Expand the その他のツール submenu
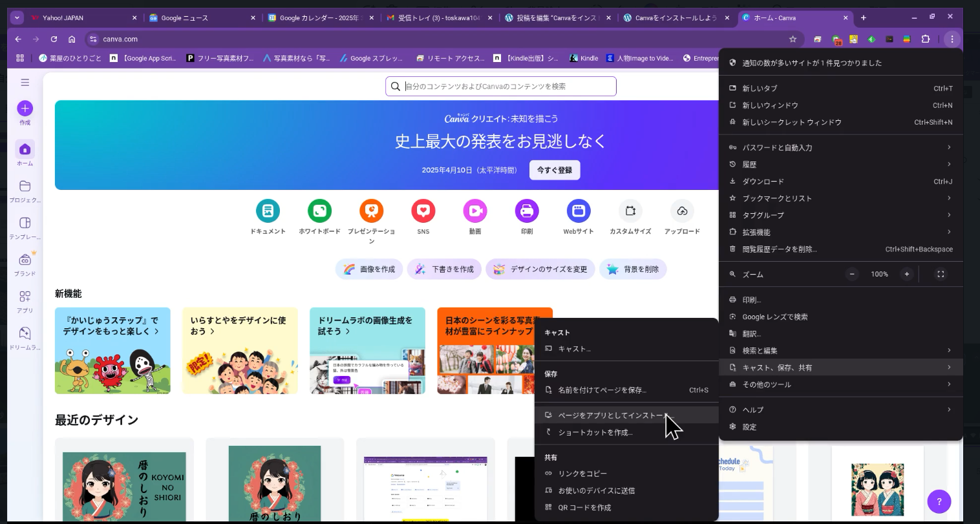 840,384
